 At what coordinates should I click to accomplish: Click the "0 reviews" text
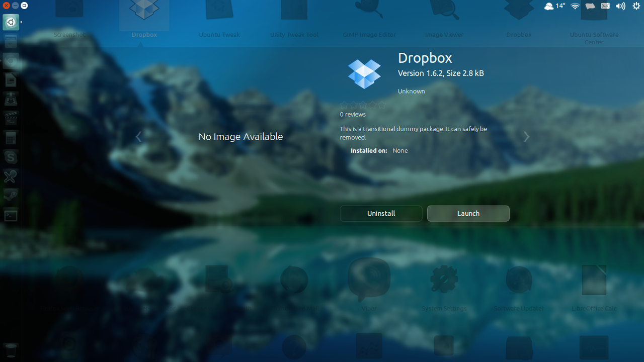pos(353,115)
